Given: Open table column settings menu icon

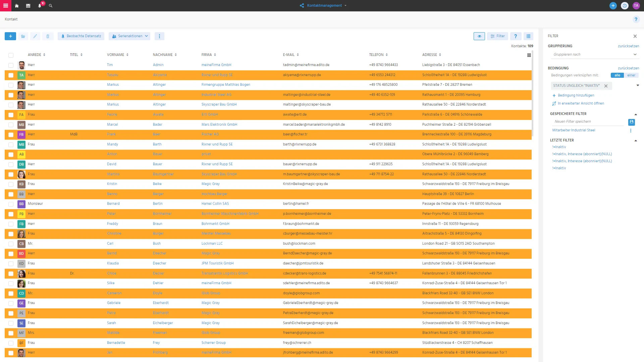Looking at the screenshot, I should click(529, 55).
